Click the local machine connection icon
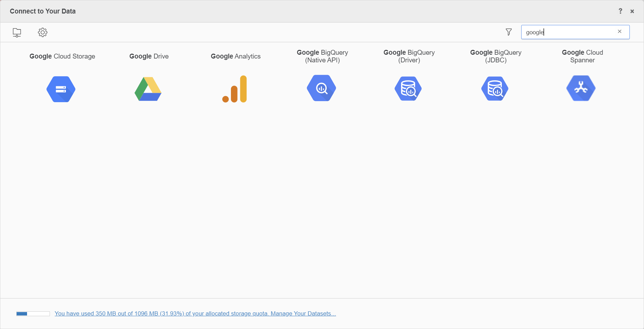The image size is (644, 329). [17, 33]
